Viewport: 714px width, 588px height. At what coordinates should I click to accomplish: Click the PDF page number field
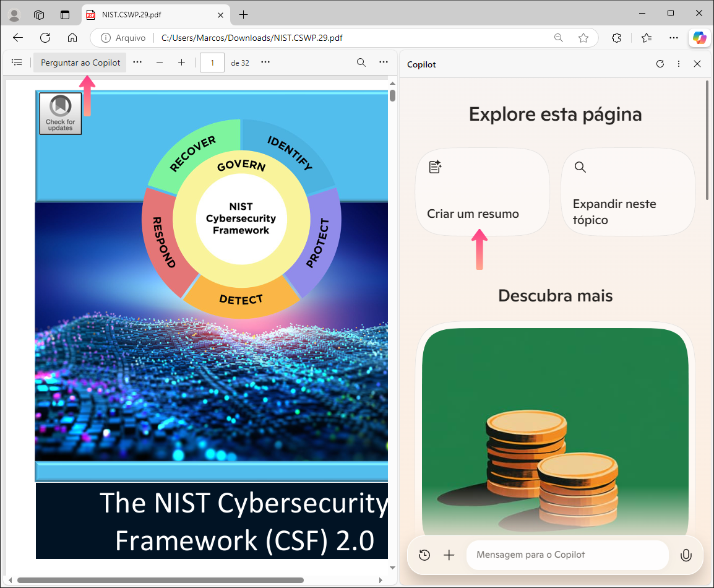[x=212, y=63]
